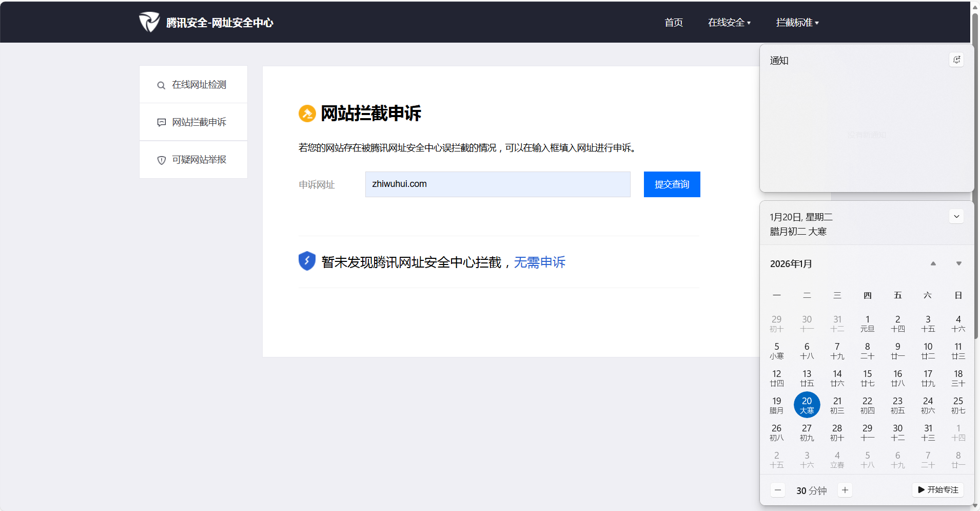Click the 通知 panel title

coord(779,61)
